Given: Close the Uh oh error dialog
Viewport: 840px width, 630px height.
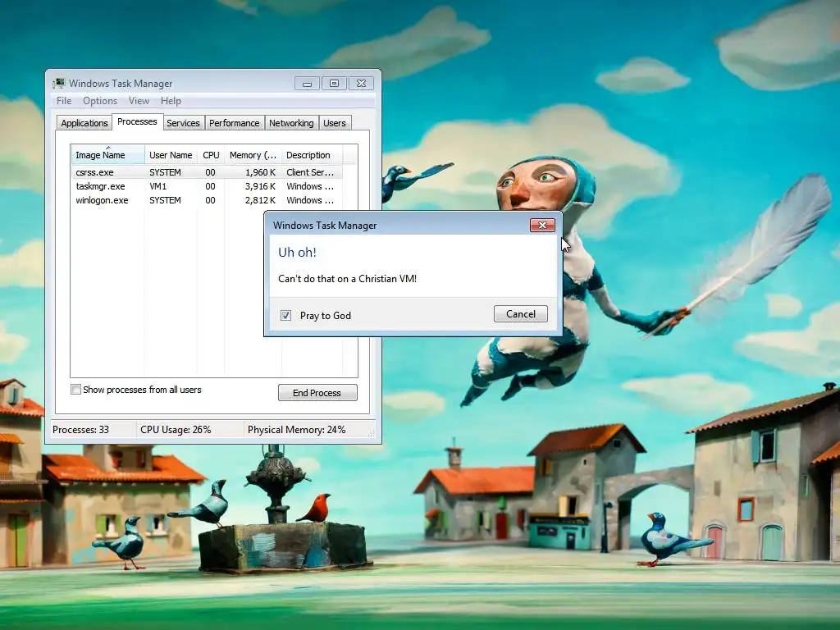Looking at the screenshot, I should [x=542, y=225].
